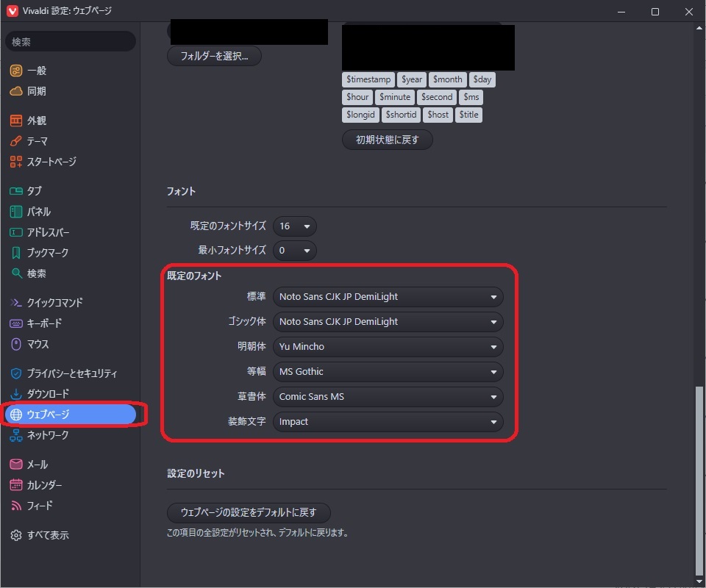Open the ネットワーク network icon
706x588 pixels.
[16, 435]
